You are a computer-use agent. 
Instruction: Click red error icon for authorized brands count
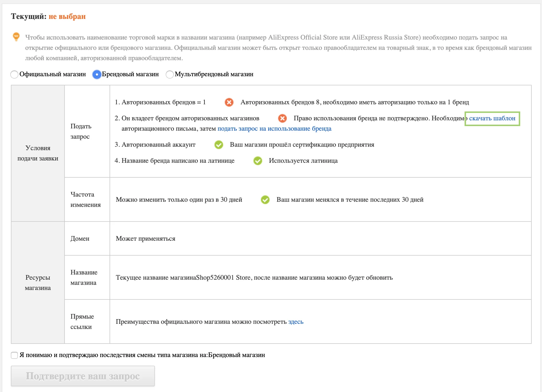(229, 102)
